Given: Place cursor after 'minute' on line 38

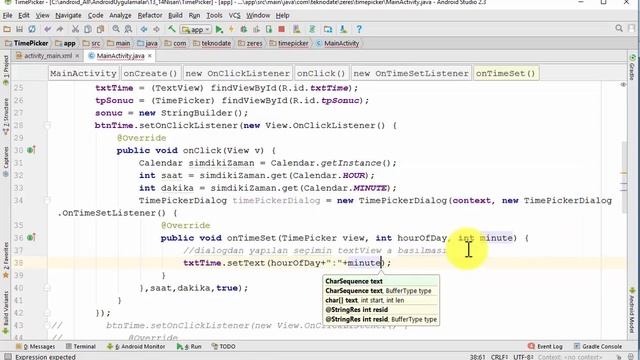Looking at the screenshot, I should point(381,263).
